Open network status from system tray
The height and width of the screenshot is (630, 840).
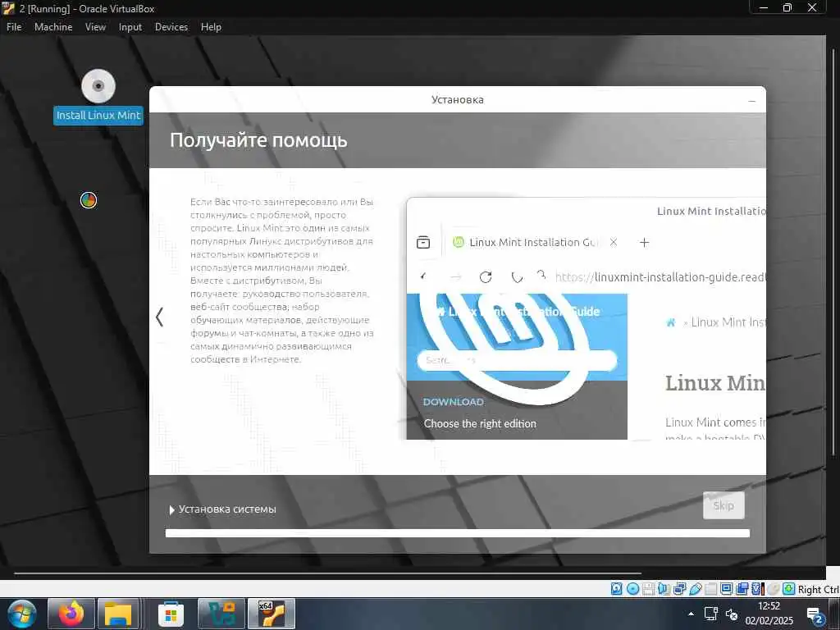click(x=711, y=614)
